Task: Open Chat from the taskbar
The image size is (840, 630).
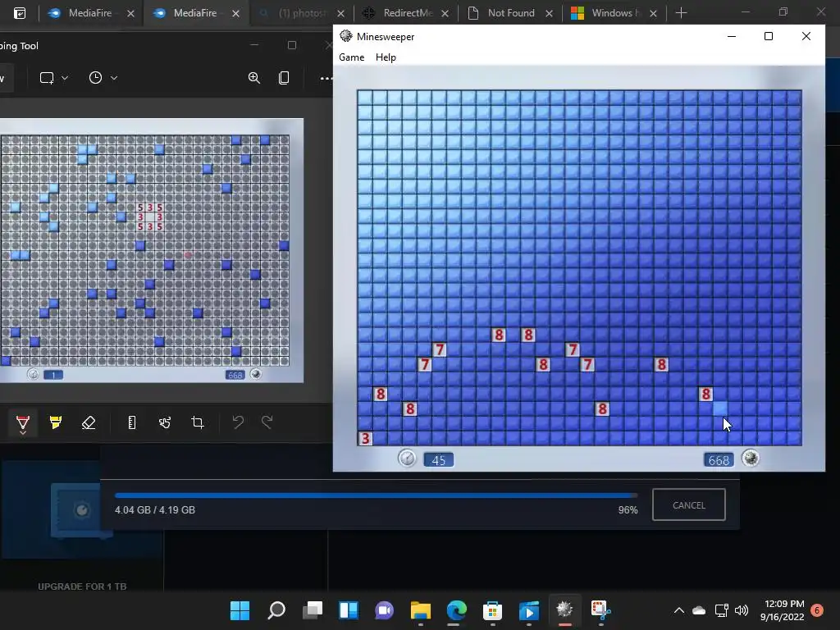Action: point(384,610)
